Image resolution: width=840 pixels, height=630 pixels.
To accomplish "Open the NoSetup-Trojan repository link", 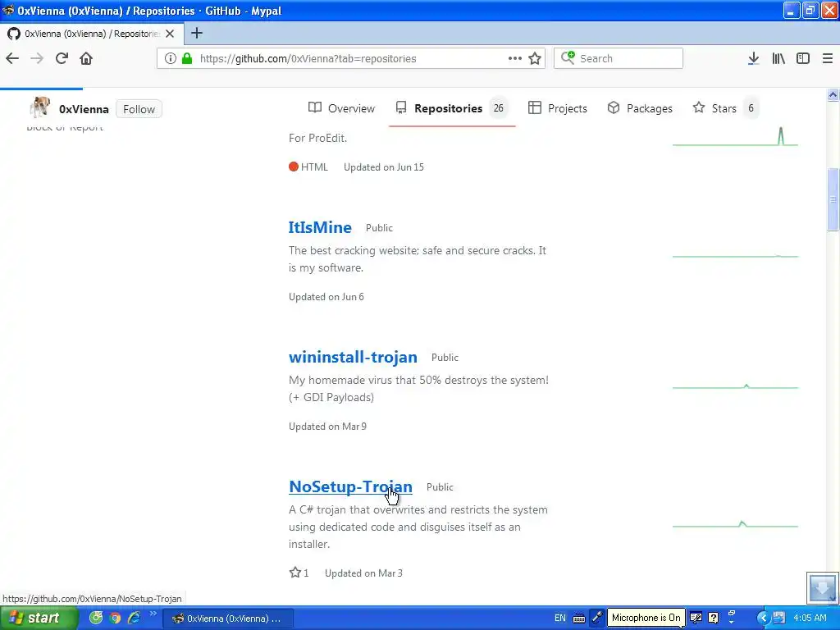I will coord(350,486).
